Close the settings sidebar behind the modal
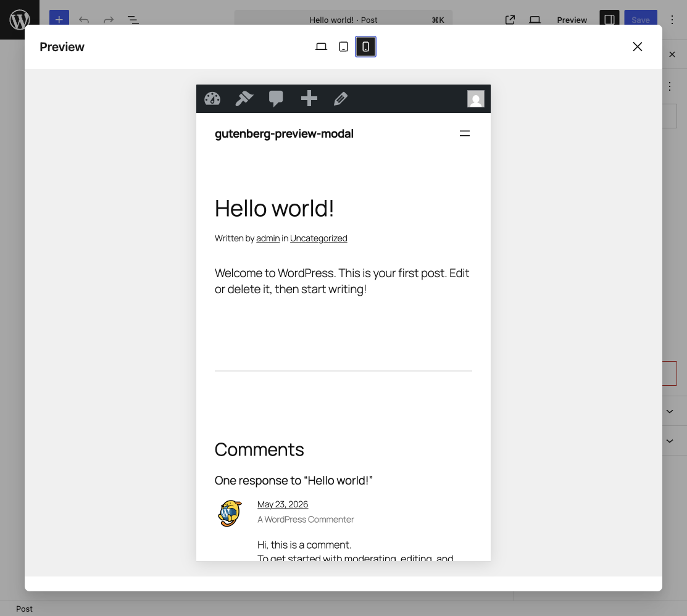This screenshot has width=687, height=616. pos(672,54)
